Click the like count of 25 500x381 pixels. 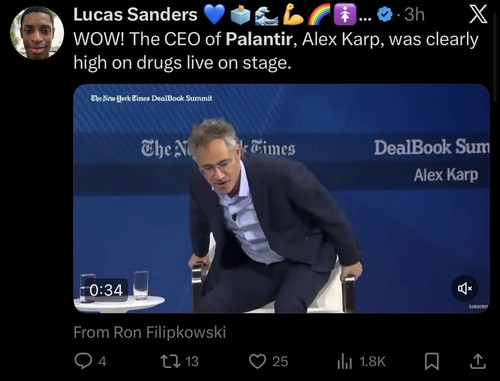point(280,362)
